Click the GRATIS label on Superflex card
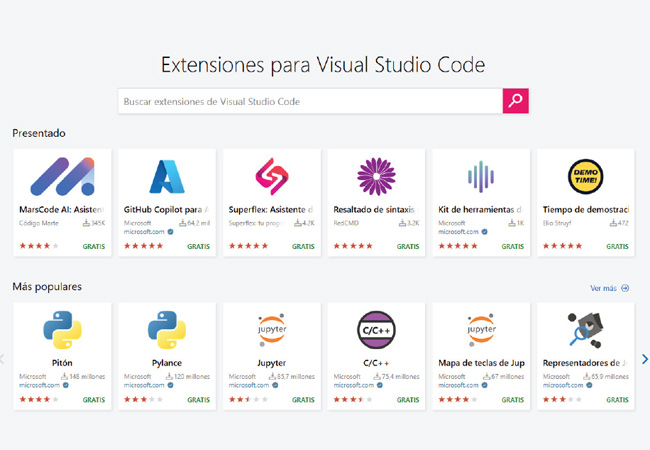Screen dimensions: 650x450 pyautogui.click(x=303, y=246)
